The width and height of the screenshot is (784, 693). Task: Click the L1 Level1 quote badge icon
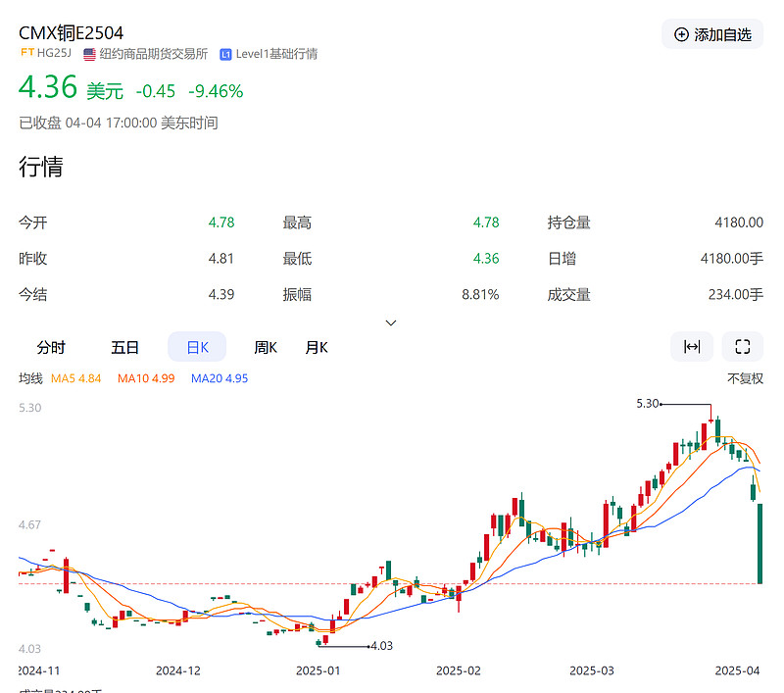pos(225,55)
